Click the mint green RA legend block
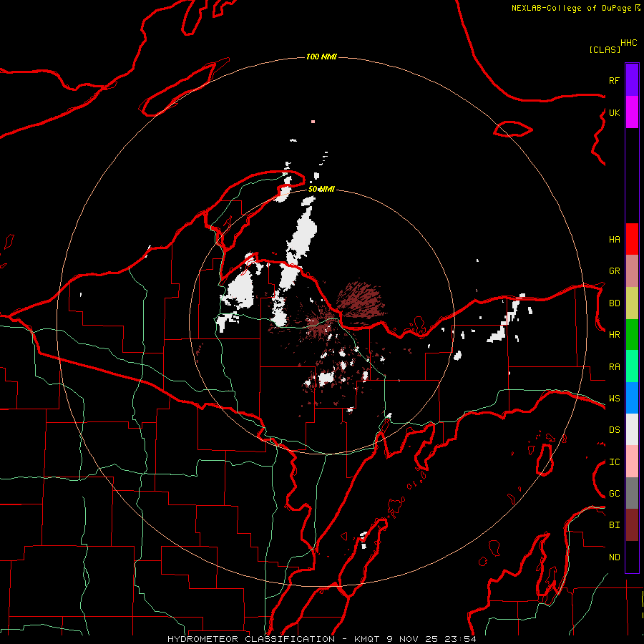The width and height of the screenshot is (644, 644). coord(632,366)
